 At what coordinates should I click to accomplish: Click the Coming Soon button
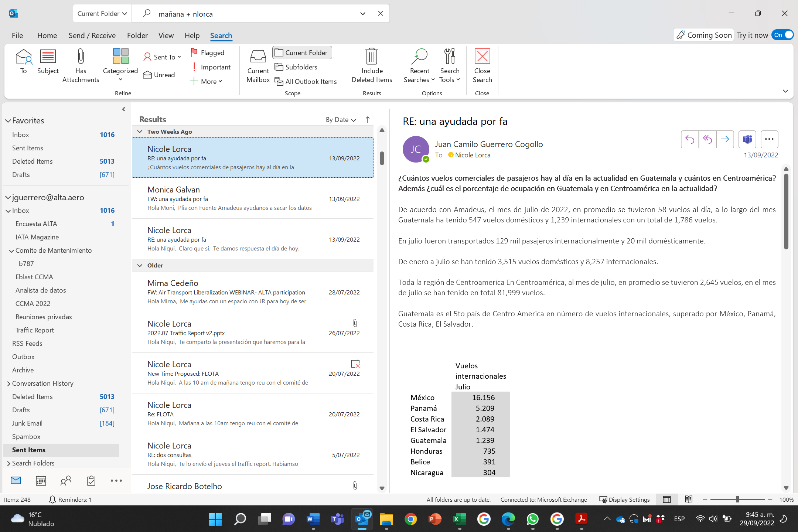[x=704, y=35]
